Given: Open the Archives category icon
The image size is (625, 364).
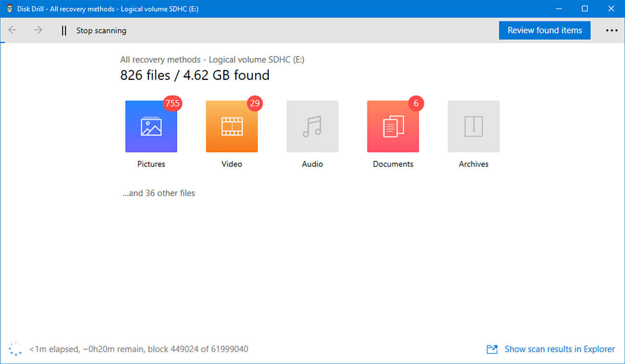Looking at the screenshot, I should [x=474, y=126].
